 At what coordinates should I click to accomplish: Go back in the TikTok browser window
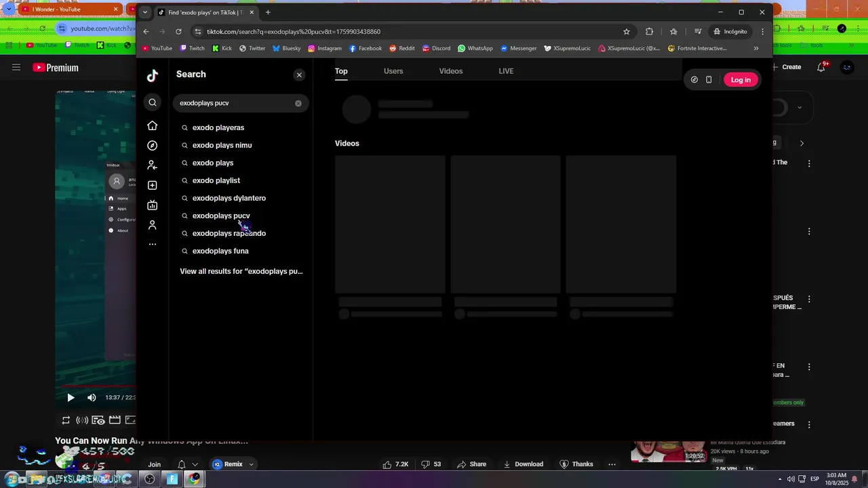tap(146, 31)
